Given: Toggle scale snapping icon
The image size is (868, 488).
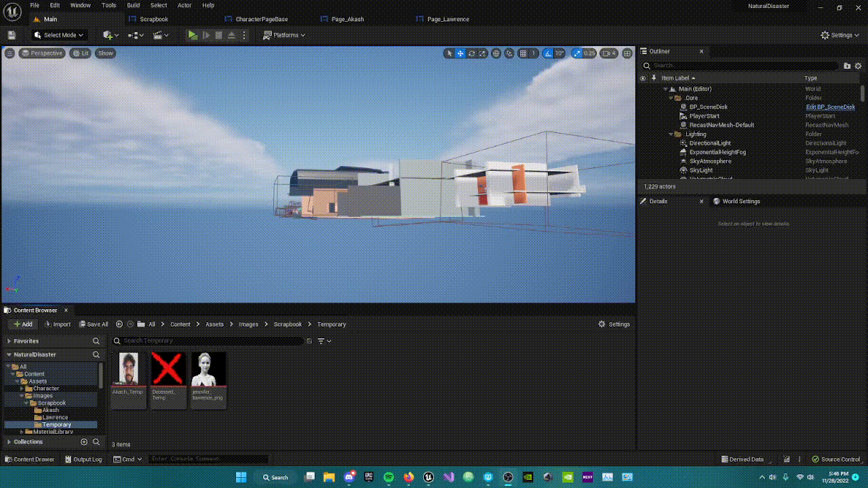Looking at the screenshot, I should click(576, 53).
